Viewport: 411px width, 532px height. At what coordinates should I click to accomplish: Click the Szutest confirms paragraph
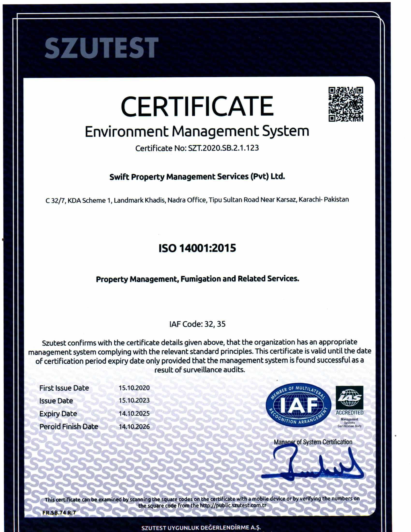200,356
